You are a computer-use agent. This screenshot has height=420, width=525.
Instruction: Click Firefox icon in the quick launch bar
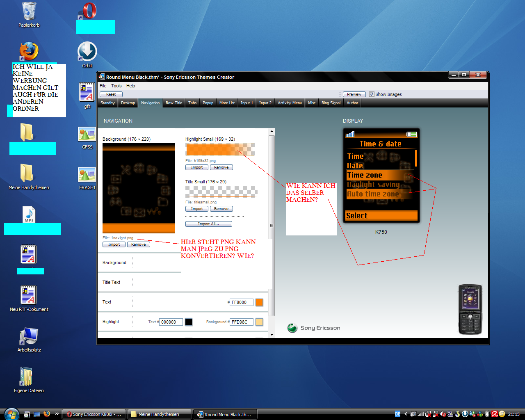[x=47, y=414]
